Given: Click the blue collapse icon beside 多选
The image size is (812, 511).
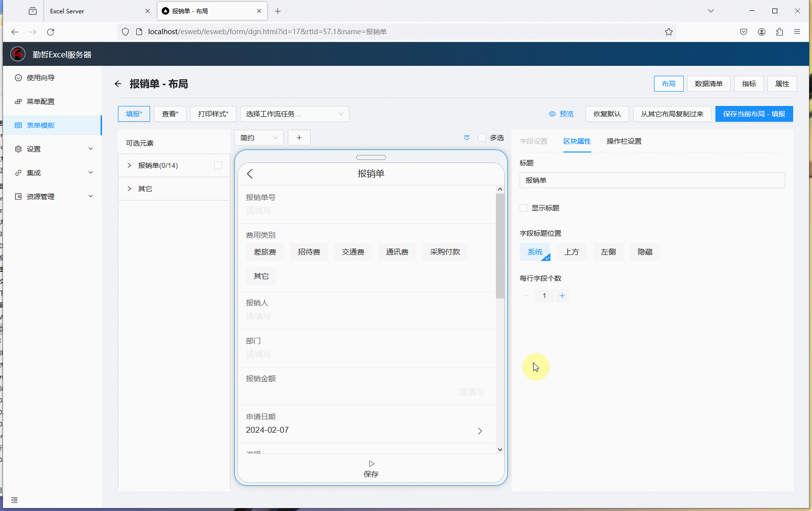Looking at the screenshot, I should pos(467,138).
